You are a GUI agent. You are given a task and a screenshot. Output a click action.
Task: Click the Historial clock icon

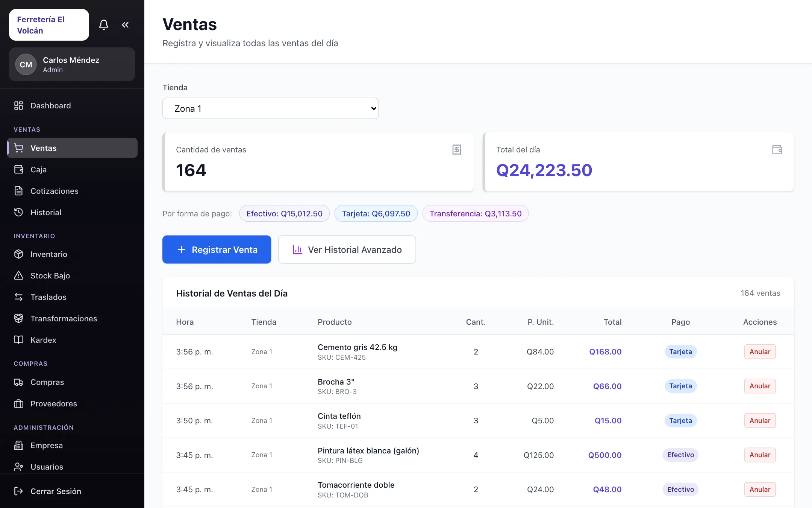[x=18, y=213]
